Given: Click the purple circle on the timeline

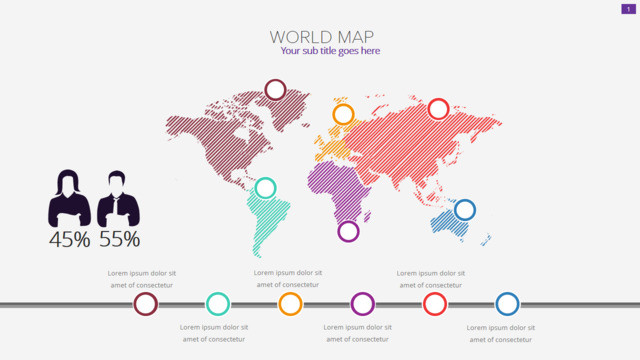Looking at the screenshot, I should coord(362,304).
